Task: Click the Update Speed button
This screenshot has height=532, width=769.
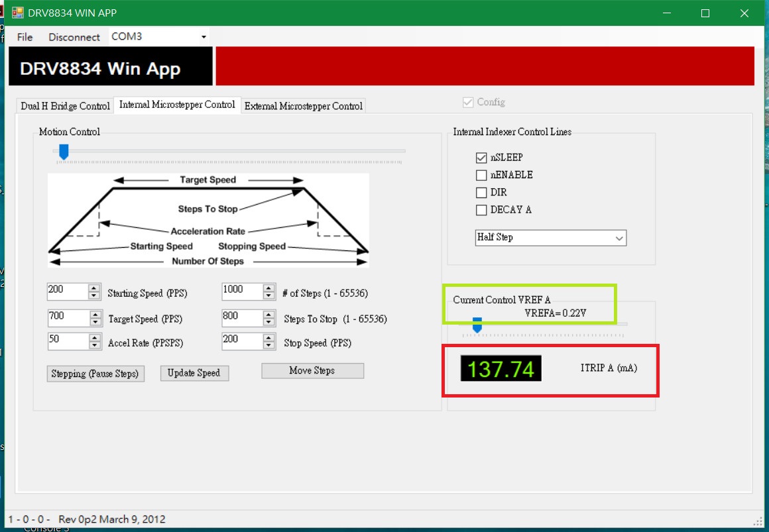Action: point(194,373)
